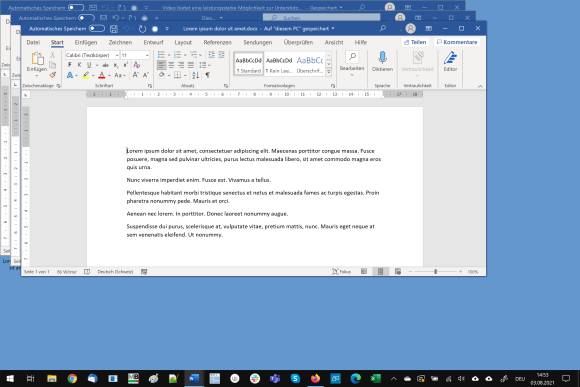This screenshot has width=580, height=387.
Task: Increase paragraph indent
Action: (221, 55)
